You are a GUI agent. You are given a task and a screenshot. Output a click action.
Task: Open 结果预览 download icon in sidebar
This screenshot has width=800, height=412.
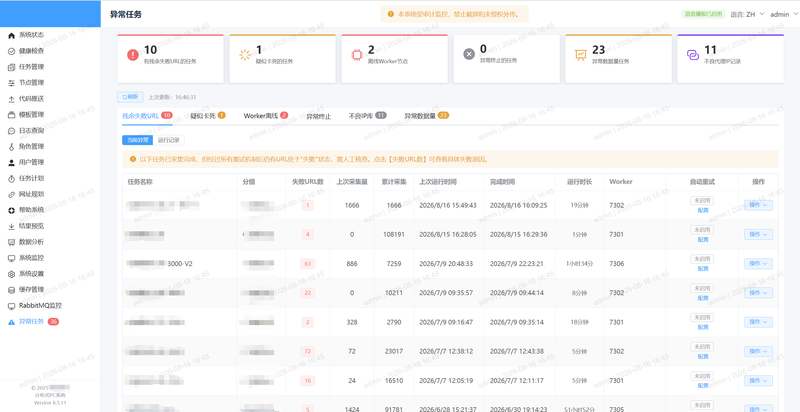pyautogui.click(x=11, y=226)
